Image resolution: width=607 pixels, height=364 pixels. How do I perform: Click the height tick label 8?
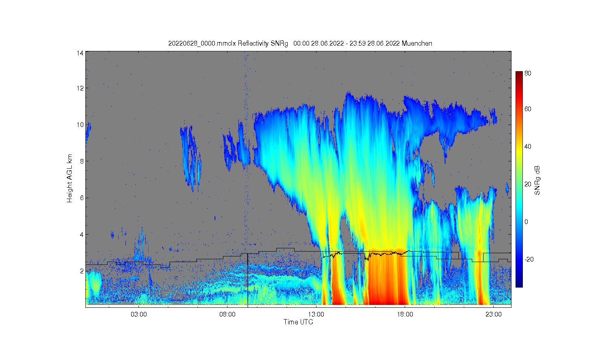point(82,161)
